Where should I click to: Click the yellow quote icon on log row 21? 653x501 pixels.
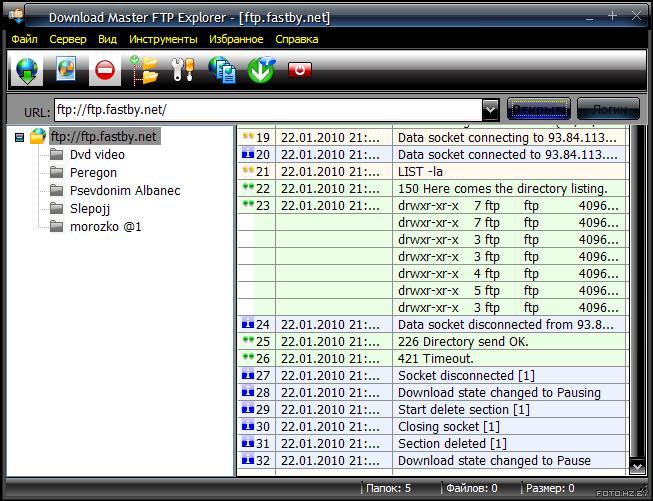click(248, 169)
